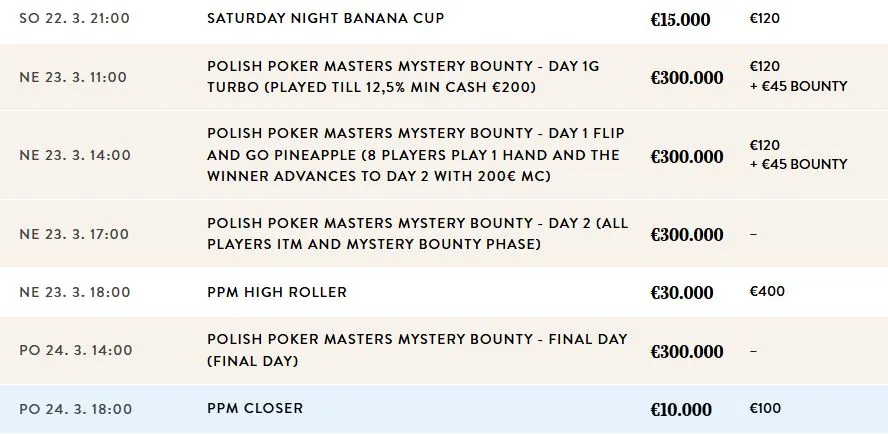Open the Saturday Night Banana Cup event
Screen dimensions: 888x434
pyautogui.click(x=326, y=18)
